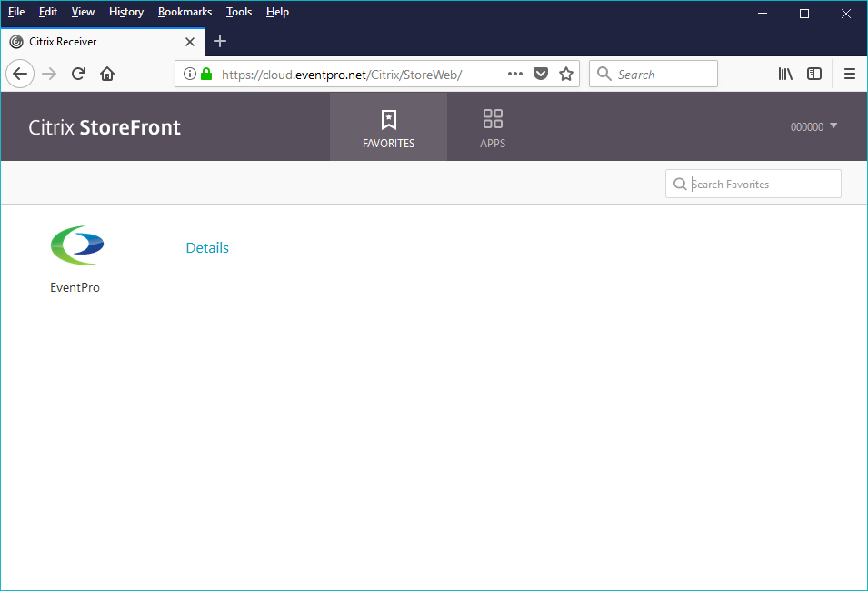
Task: Open the Edit menu
Action: coord(48,12)
